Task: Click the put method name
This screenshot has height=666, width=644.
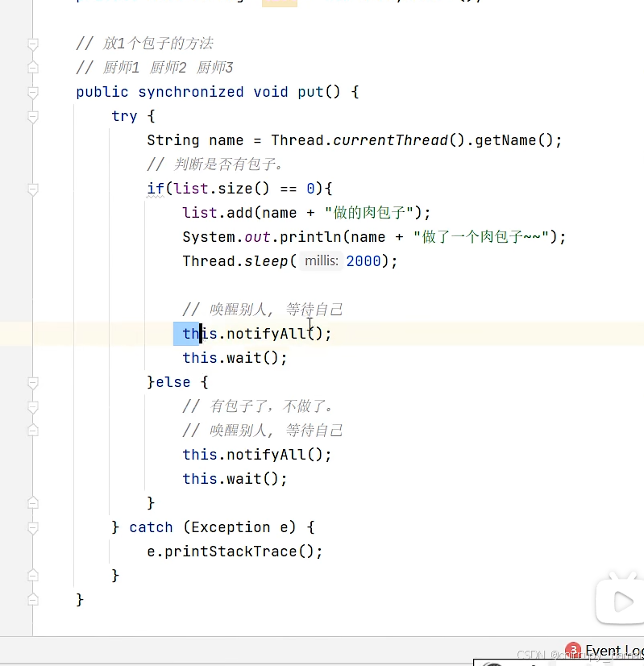Action: pyautogui.click(x=310, y=92)
